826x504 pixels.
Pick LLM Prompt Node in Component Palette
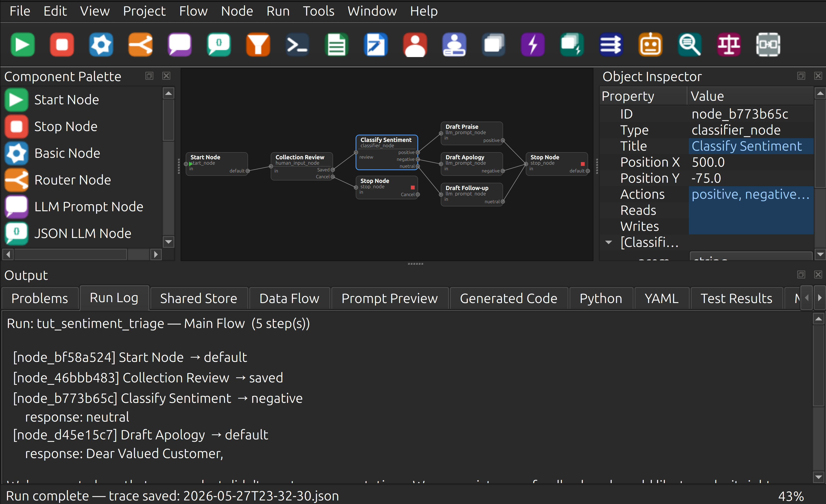pos(82,207)
